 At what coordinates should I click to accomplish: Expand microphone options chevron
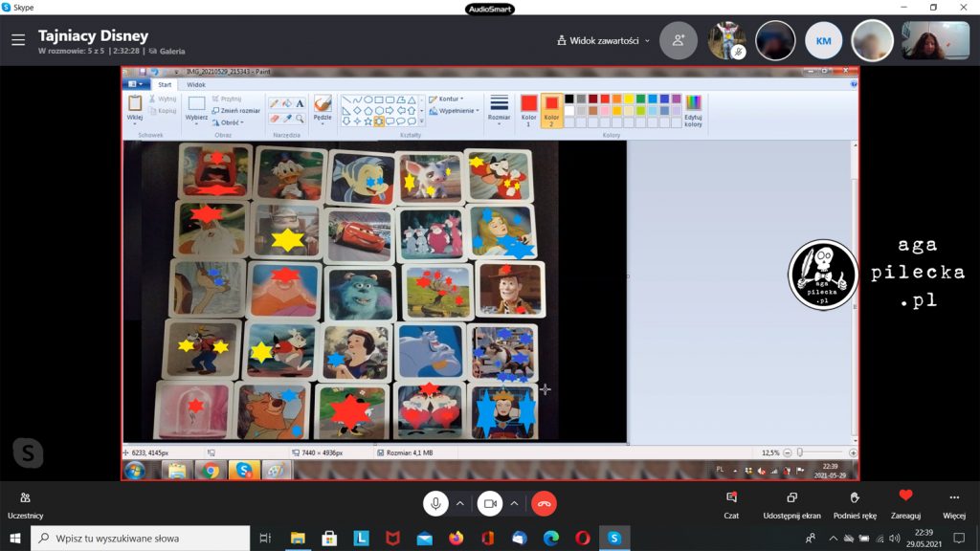coord(460,503)
